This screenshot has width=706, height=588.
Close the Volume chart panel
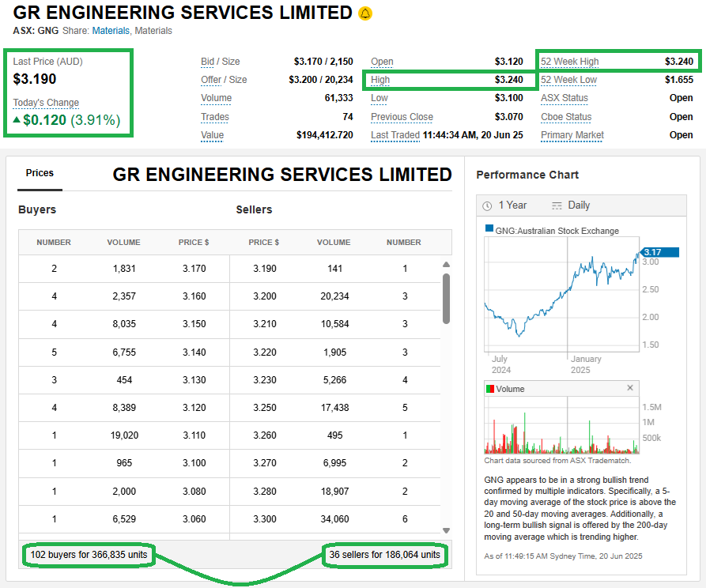[630, 388]
